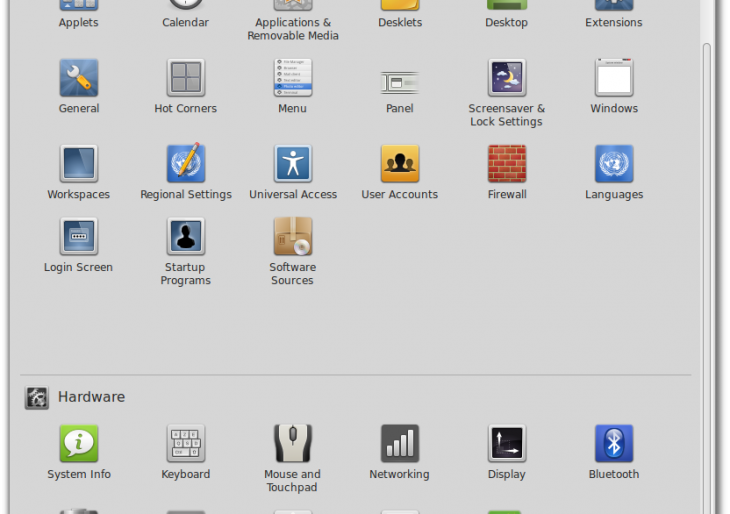Open Bluetooth settings
Screen dimensions: 730x514
pos(614,453)
